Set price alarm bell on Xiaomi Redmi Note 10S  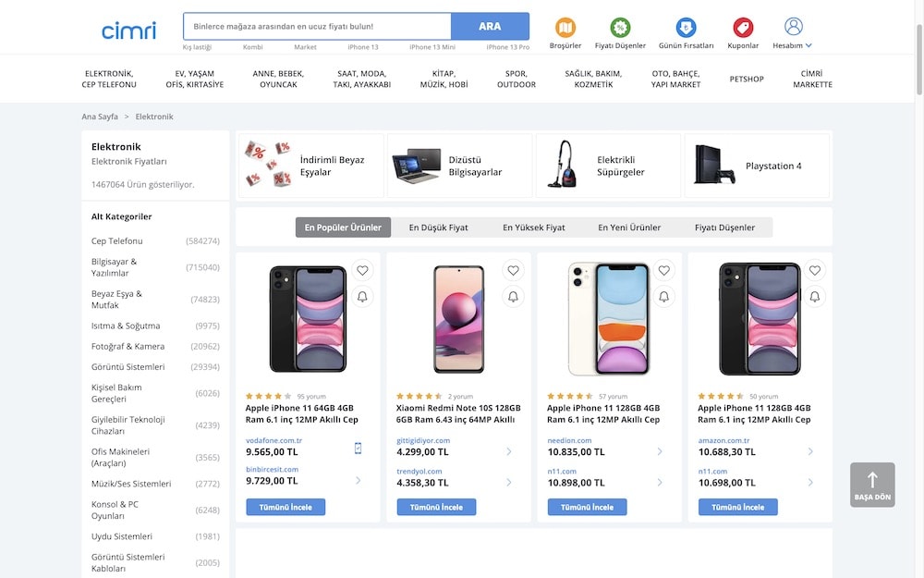[514, 297]
